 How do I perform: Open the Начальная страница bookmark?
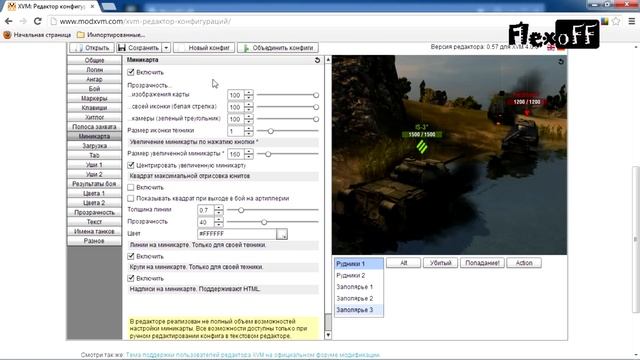[x=37, y=35]
